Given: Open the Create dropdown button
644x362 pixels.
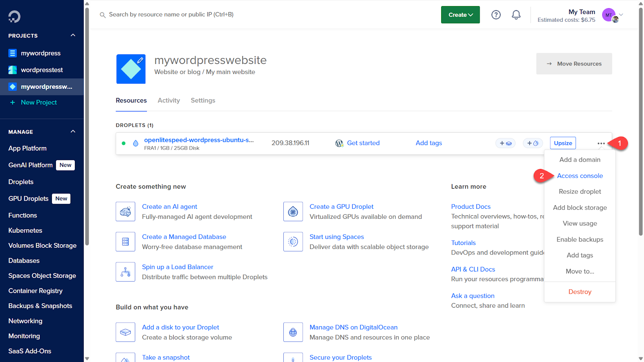Looking at the screenshot, I should (x=460, y=15).
